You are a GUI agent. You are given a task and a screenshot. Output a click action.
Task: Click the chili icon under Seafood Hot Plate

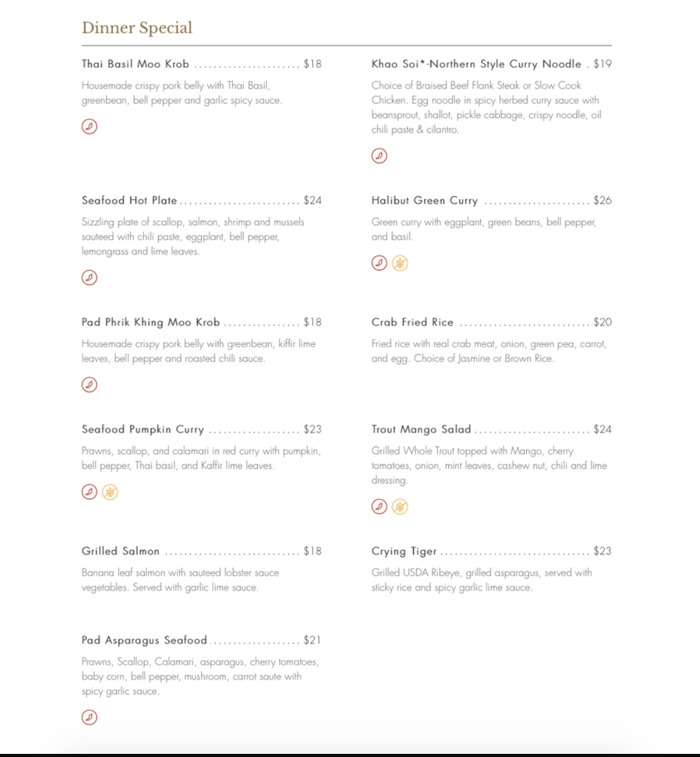click(x=90, y=278)
